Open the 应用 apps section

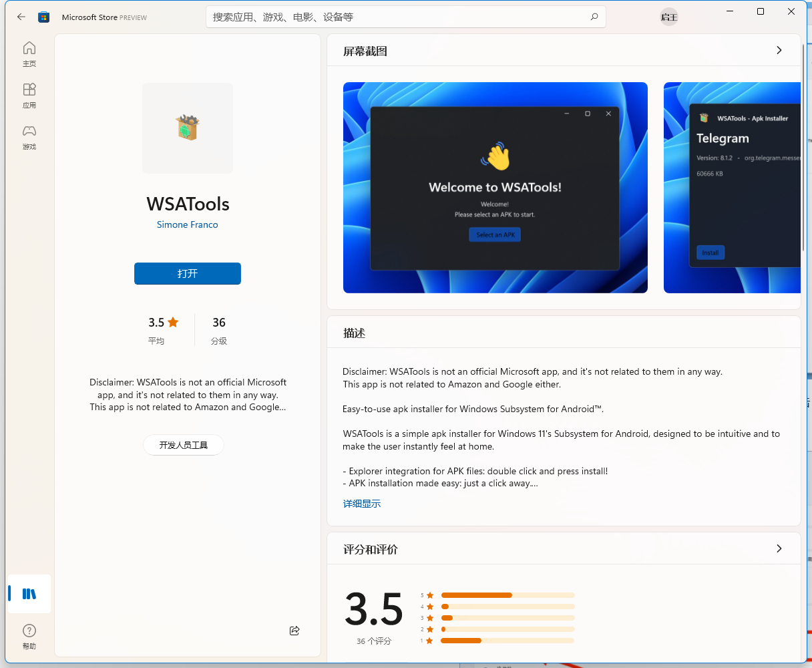(x=29, y=96)
